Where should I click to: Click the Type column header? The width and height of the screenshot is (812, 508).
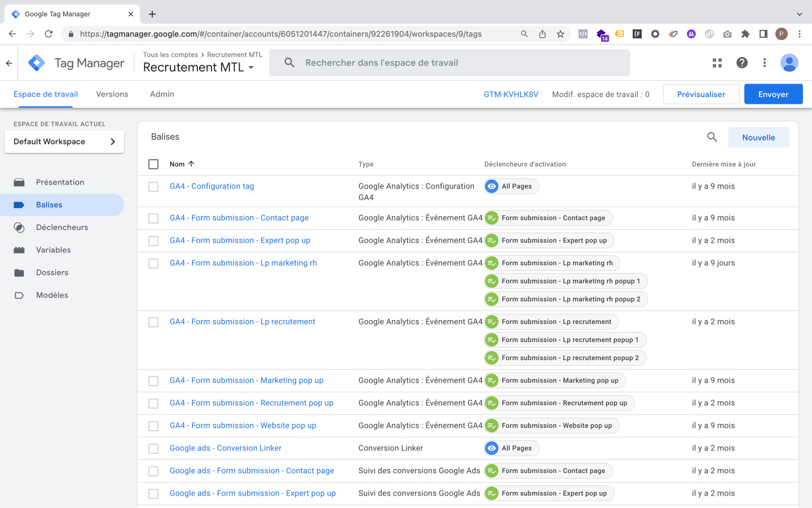[x=366, y=164]
